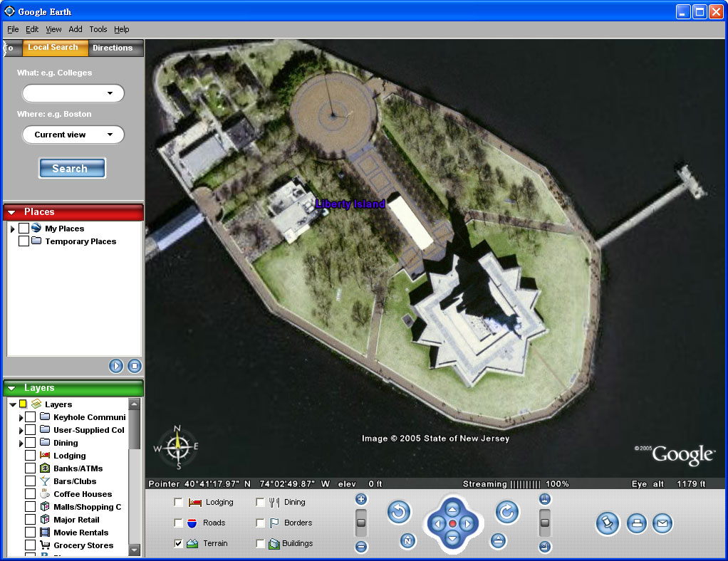
Task: Expand the User-Supplied layer folder
Action: coord(21,431)
